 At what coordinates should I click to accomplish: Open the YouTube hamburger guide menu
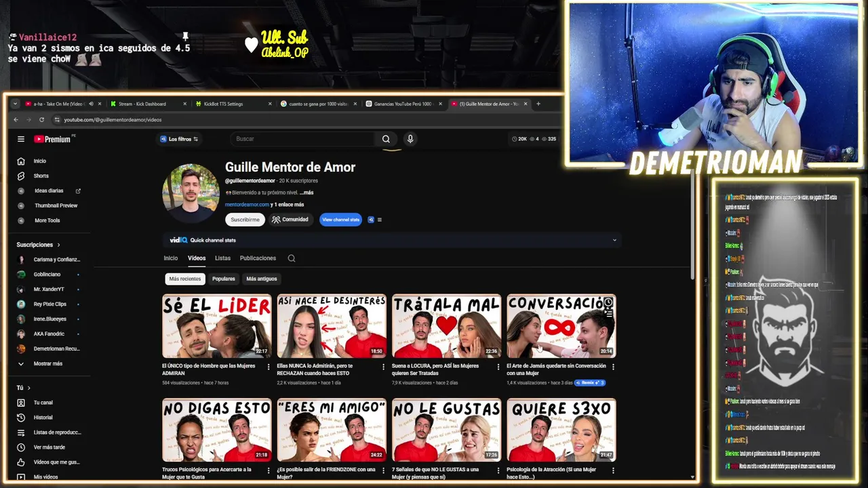[21, 139]
